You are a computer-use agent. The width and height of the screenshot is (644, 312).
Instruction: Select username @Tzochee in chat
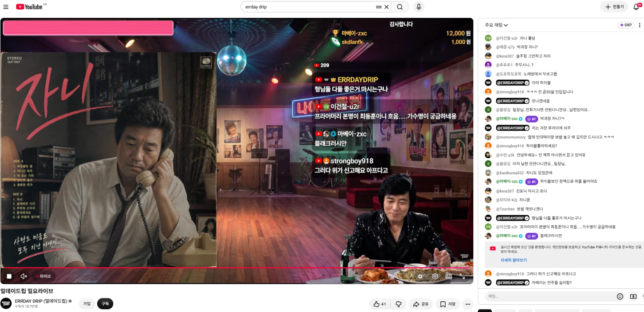pos(505,209)
